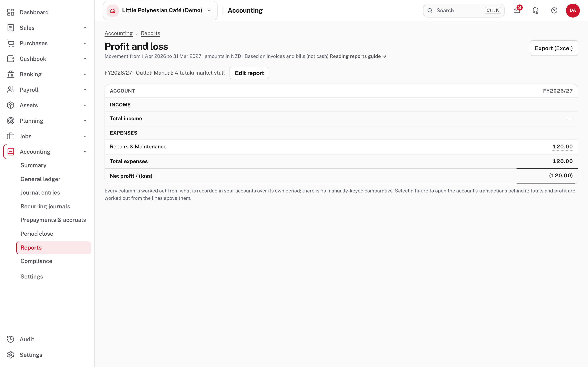
Task: Go to General ledger page
Action: coord(40,179)
